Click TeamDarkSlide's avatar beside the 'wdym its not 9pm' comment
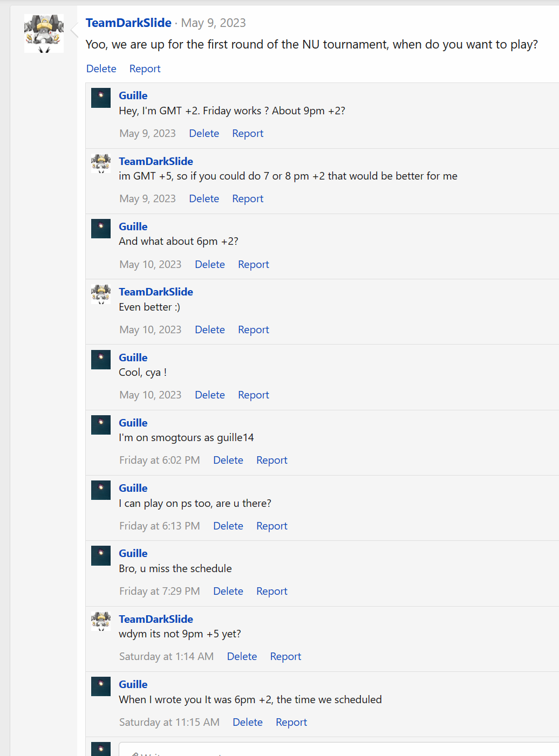 [x=101, y=621]
